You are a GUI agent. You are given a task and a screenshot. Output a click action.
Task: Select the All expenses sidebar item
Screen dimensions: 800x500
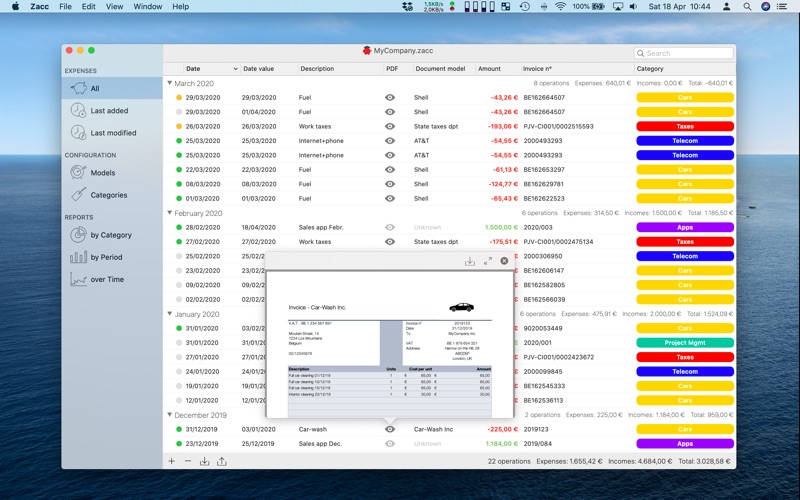coord(112,88)
